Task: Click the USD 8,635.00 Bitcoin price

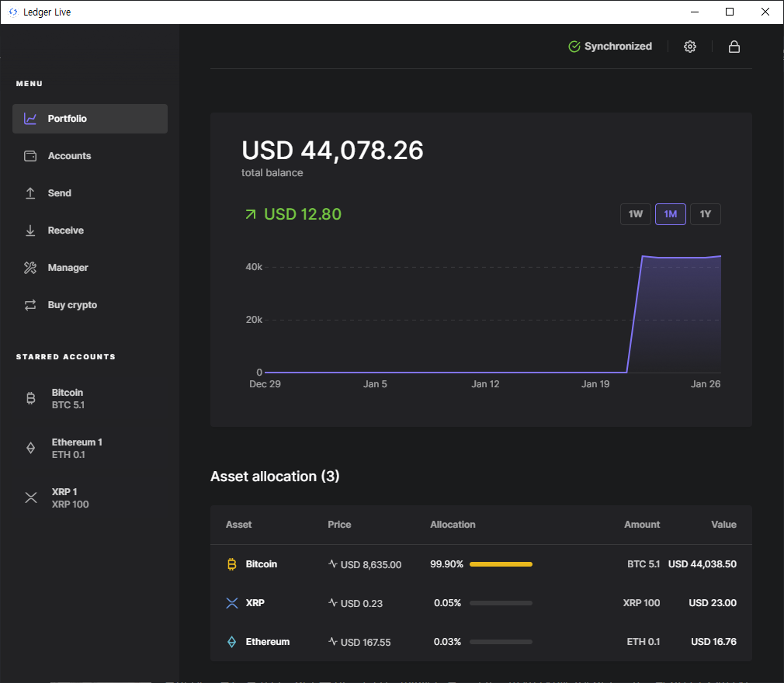Action: pos(370,564)
